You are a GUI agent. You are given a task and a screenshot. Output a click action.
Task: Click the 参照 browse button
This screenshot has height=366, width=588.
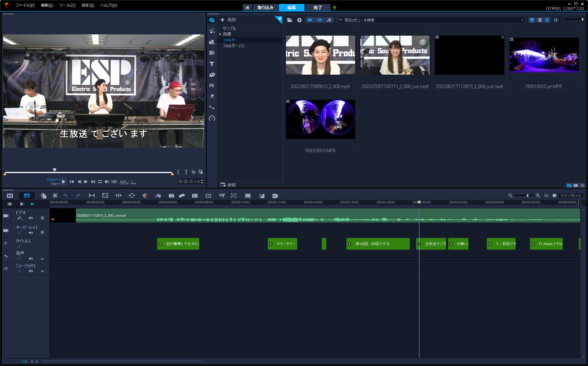[x=228, y=185]
